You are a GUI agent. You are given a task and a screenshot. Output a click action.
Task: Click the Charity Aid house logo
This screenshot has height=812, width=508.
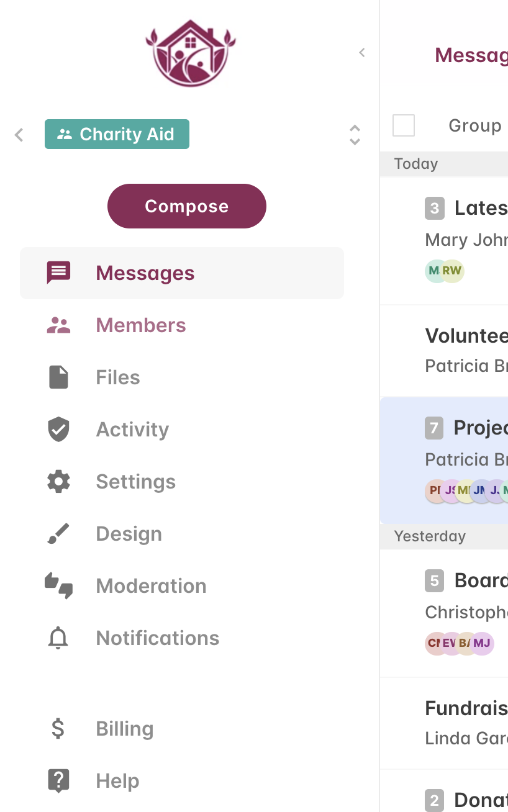[x=191, y=53]
